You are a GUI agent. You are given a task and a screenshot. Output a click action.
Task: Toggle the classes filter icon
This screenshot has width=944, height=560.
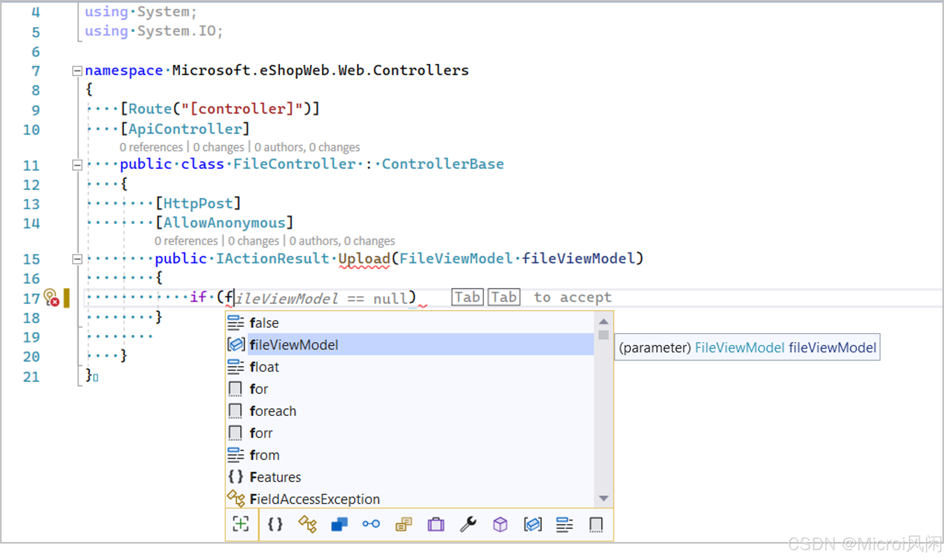(308, 524)
